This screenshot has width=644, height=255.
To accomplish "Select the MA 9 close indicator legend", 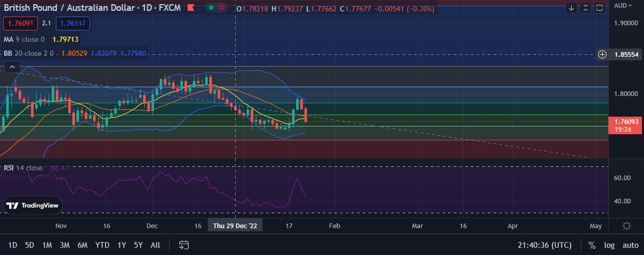I will pyautogui.click(x=24, y=39).
